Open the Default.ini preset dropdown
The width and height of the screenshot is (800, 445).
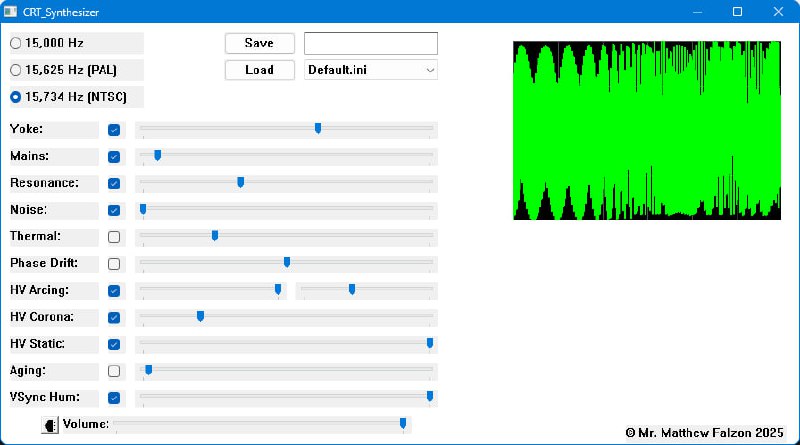pos(371,70)
